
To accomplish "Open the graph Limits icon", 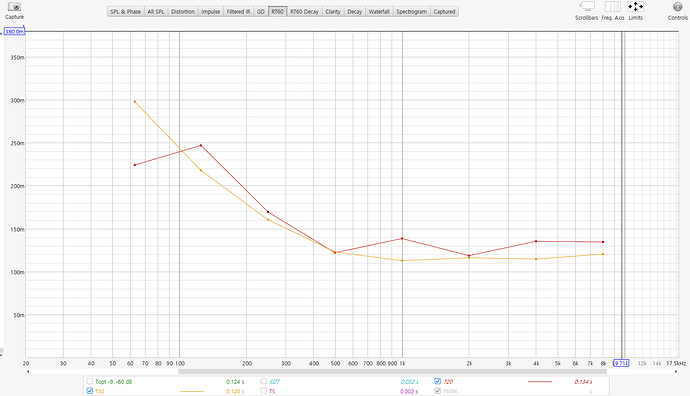I will [635, 6].
